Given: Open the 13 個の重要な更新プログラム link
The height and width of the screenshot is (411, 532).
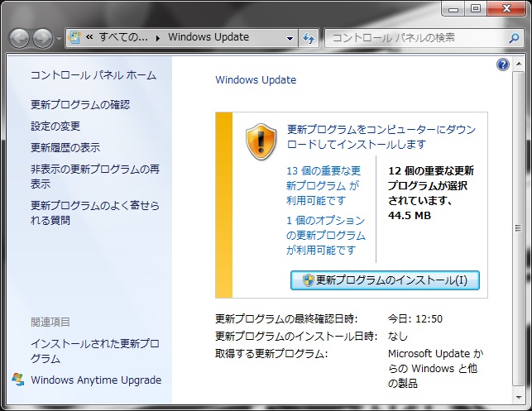Looking at the screenshot, I should point(324,185).
